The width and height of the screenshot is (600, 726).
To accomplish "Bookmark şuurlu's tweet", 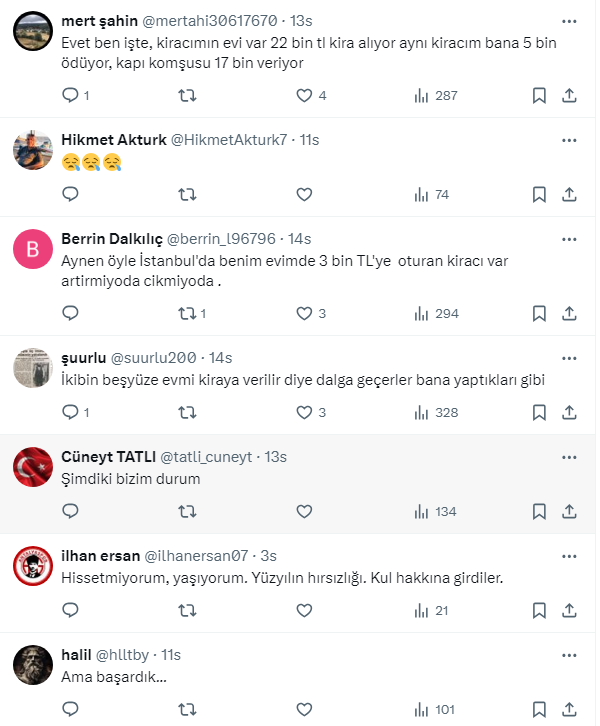I will click(539, 412).
